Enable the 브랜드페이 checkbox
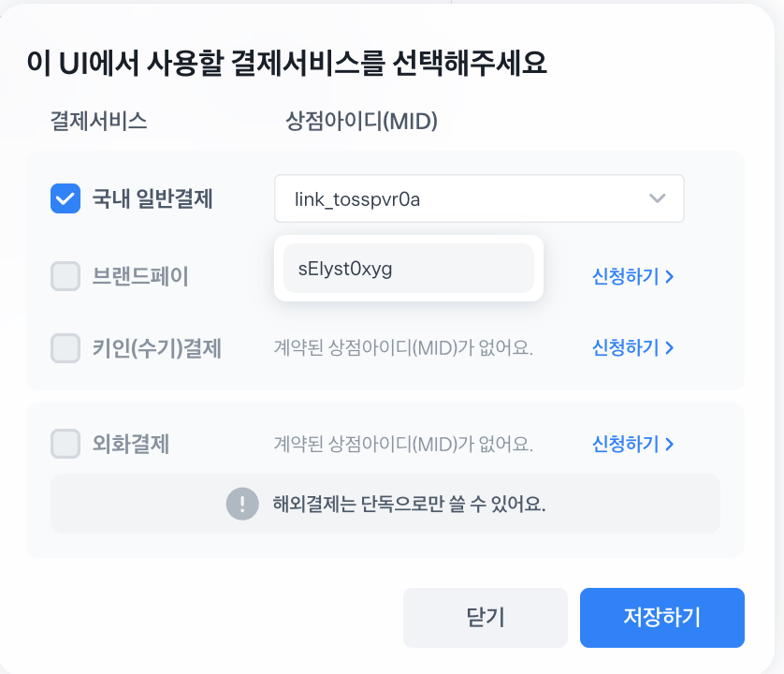Viewport: 784px width, 674px height. [65, 276]
